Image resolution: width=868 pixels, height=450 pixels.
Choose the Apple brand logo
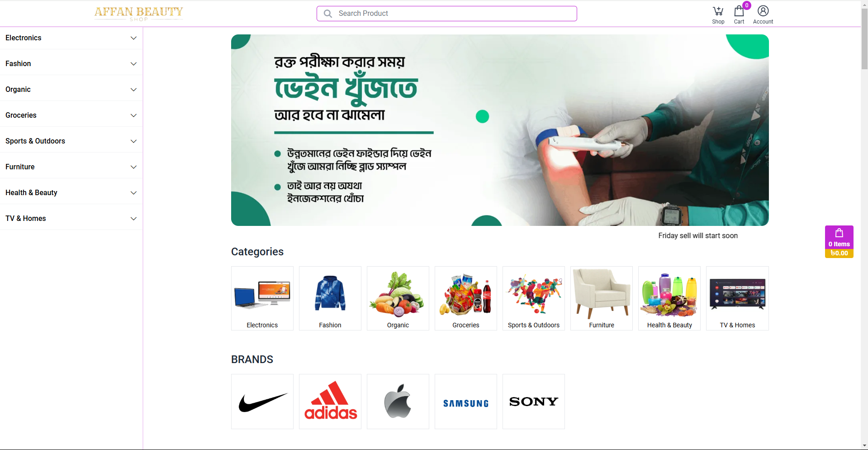click(398, 402)
